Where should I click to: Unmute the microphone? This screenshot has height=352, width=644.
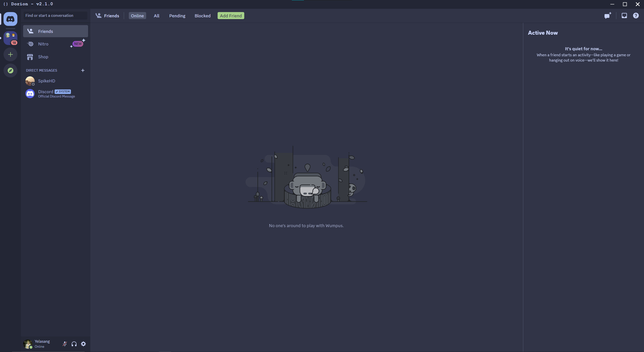(65, 344)
